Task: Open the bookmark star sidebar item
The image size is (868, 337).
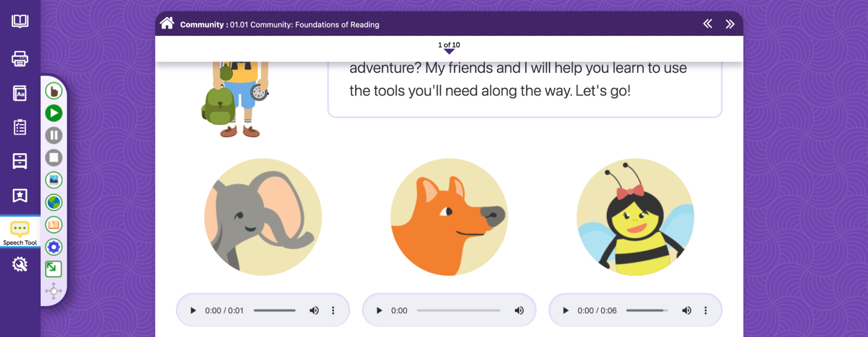Action: pyautogui.click(x=20, y=196)
